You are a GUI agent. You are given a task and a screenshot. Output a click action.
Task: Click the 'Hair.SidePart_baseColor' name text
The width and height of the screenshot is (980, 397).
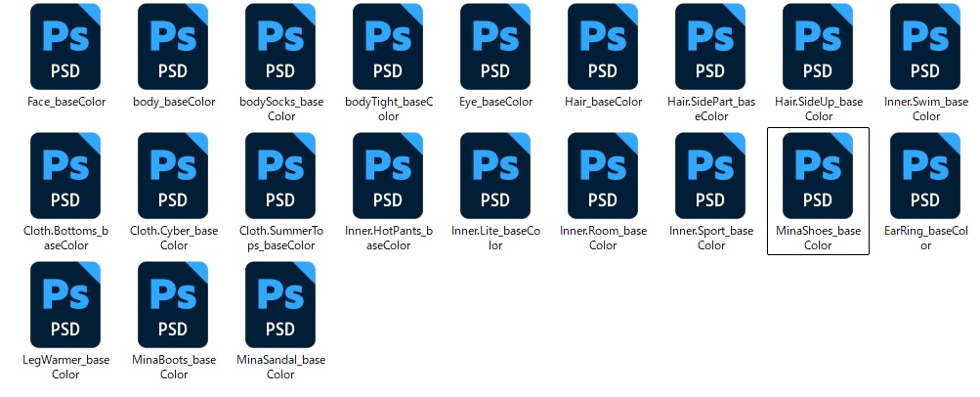point(711,109)
